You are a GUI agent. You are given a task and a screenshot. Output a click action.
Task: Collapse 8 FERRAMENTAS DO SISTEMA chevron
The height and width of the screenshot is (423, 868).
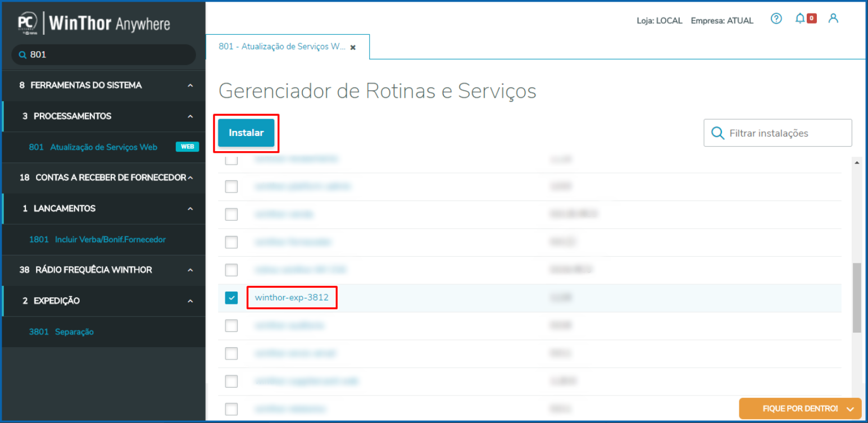point(190,85)
